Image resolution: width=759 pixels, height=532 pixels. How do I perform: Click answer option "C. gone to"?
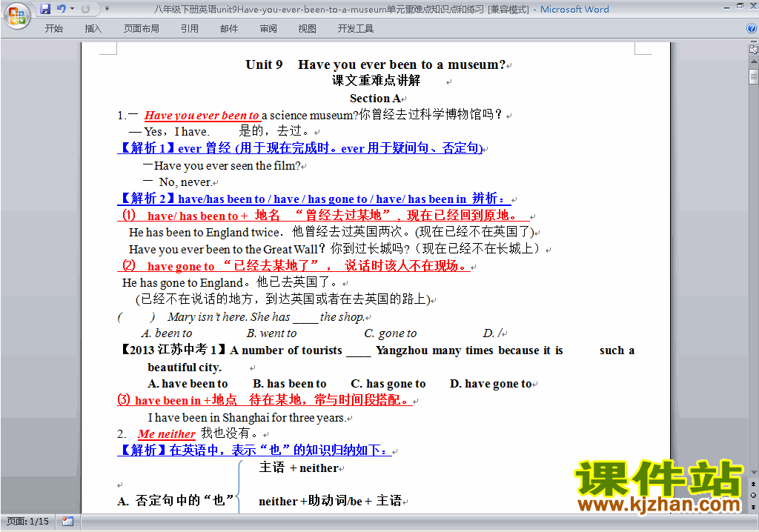click(390, 333)
